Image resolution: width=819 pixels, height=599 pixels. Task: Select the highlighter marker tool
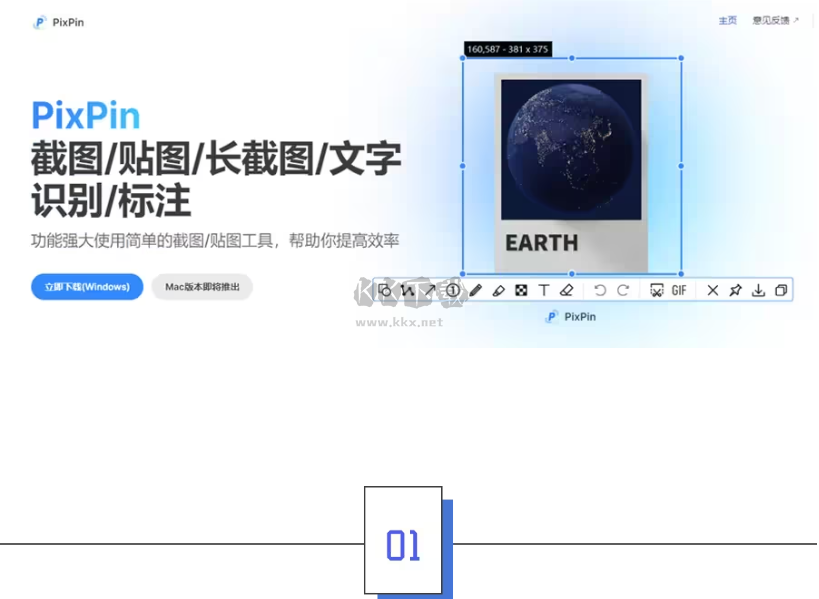pos(499,290)
